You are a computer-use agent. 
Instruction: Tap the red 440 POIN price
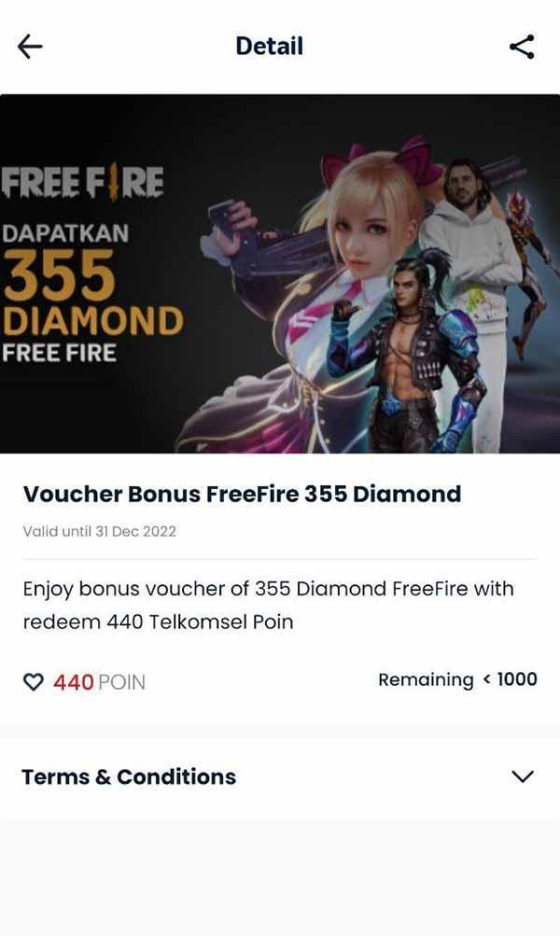pos(99,682)
